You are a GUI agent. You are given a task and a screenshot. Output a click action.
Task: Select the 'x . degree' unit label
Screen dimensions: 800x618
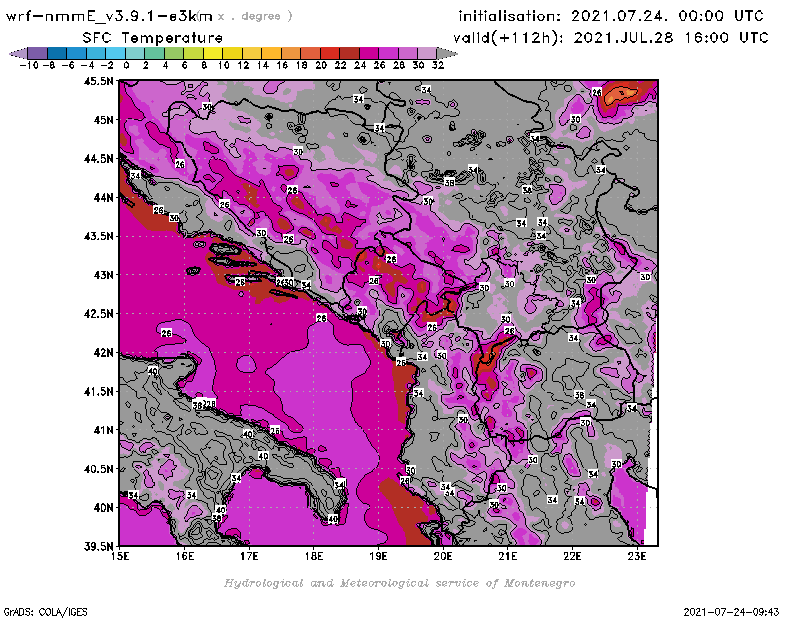(255, 16)
